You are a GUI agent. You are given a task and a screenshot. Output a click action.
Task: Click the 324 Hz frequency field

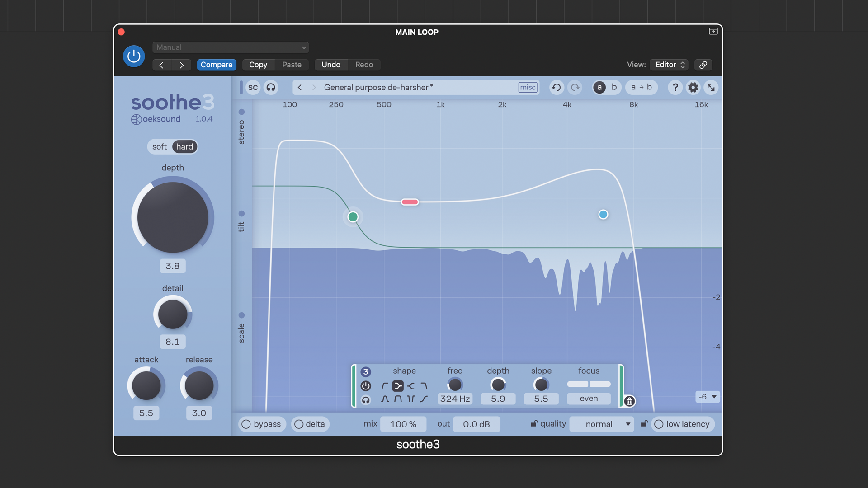455,399
